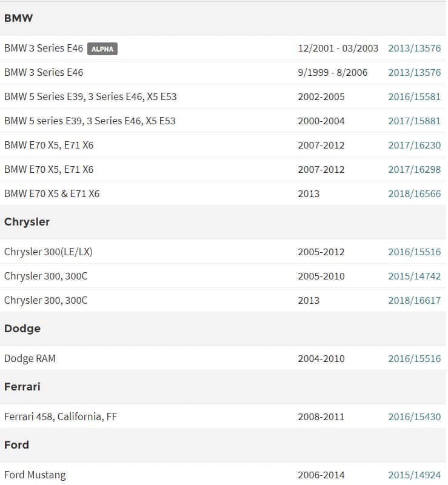Click the Ferrari 458, California, FF row
This screenshot has width=448, height=485.
click(x=61, y=417)
